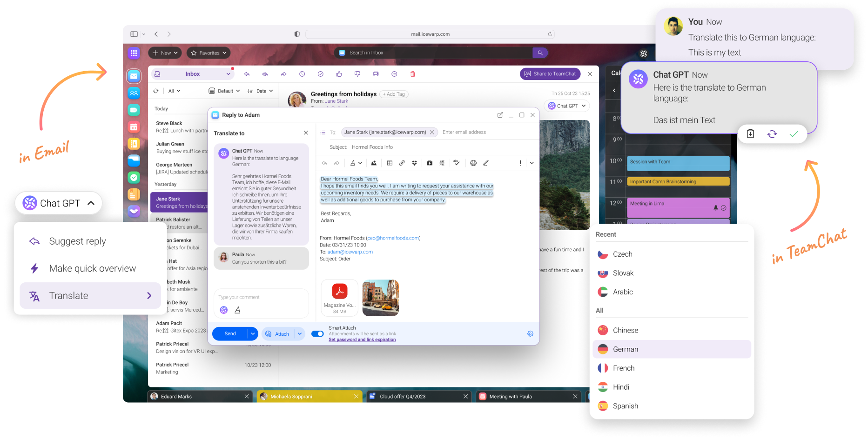Open the blue Files folder sidebar icon
The image size is (868, 439).
pyautogui.click(x=134, y=160)
